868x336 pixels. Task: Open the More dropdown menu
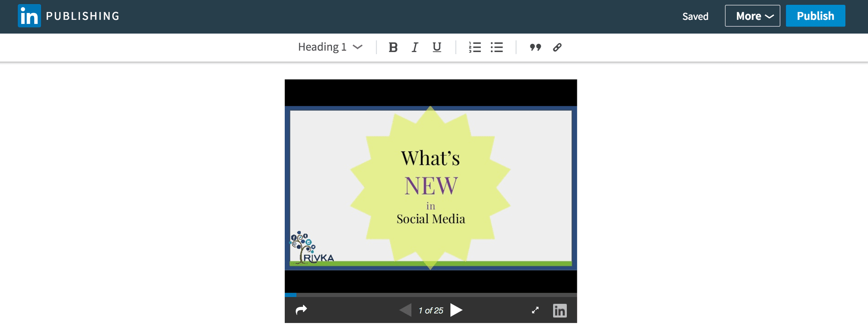click(752, 16)
